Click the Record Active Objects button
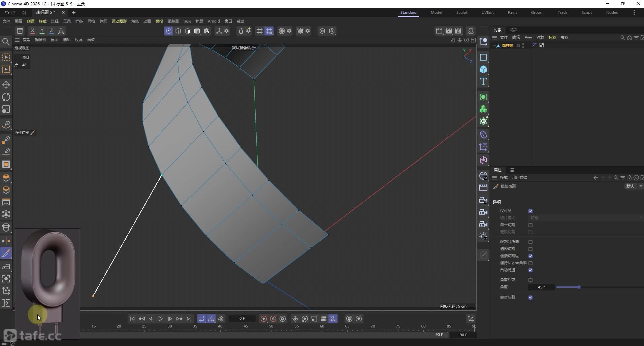Screen dimensions: 644x346 point(264,319)
